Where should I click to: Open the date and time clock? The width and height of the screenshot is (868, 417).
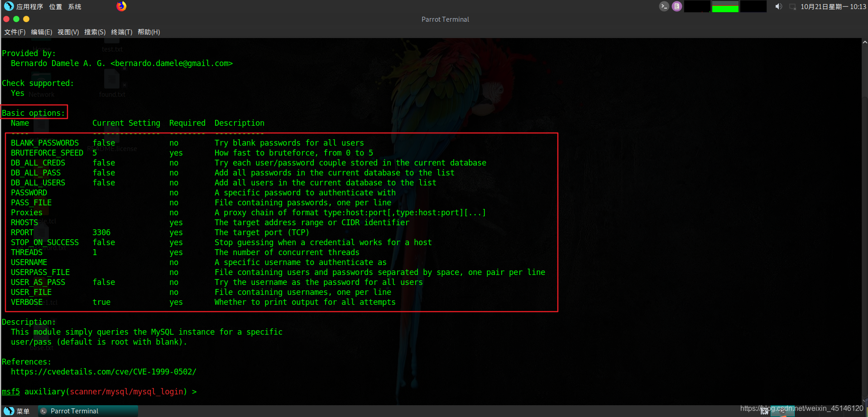(833, 7)
